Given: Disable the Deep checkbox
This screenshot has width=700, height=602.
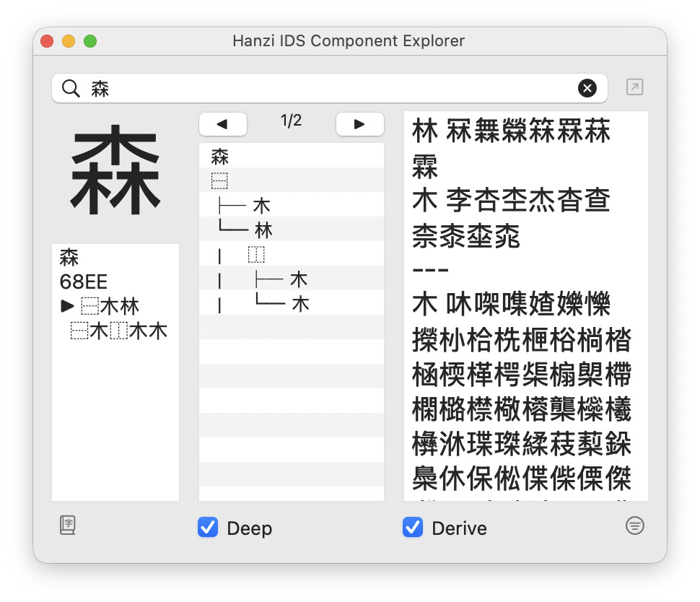Looking at the screenshot, I should tap(208, 528).
